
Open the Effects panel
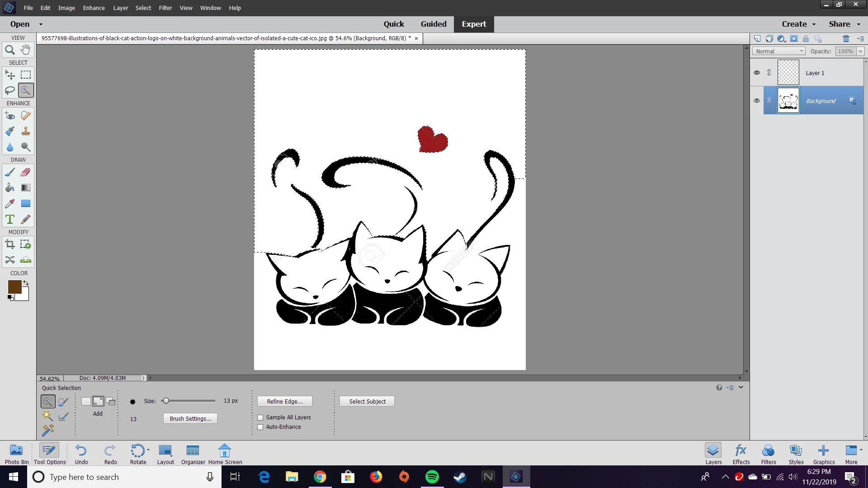pos(741,454)
